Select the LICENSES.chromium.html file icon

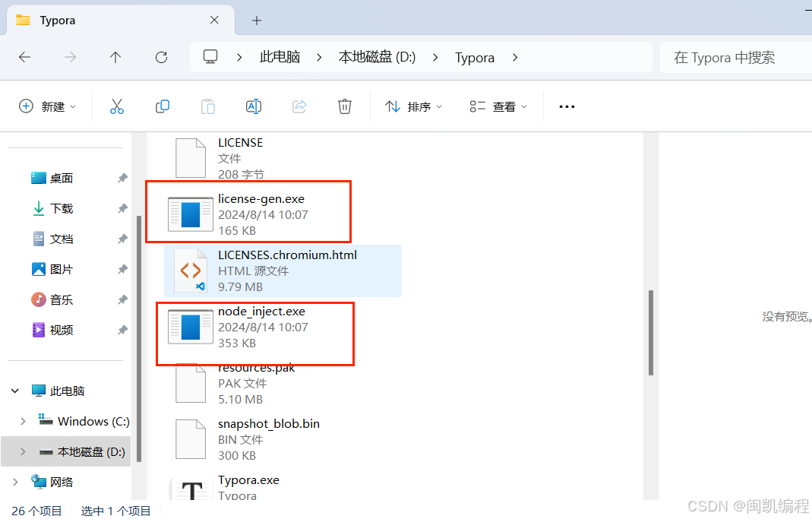pyautogui.click(x=191, y=271)
